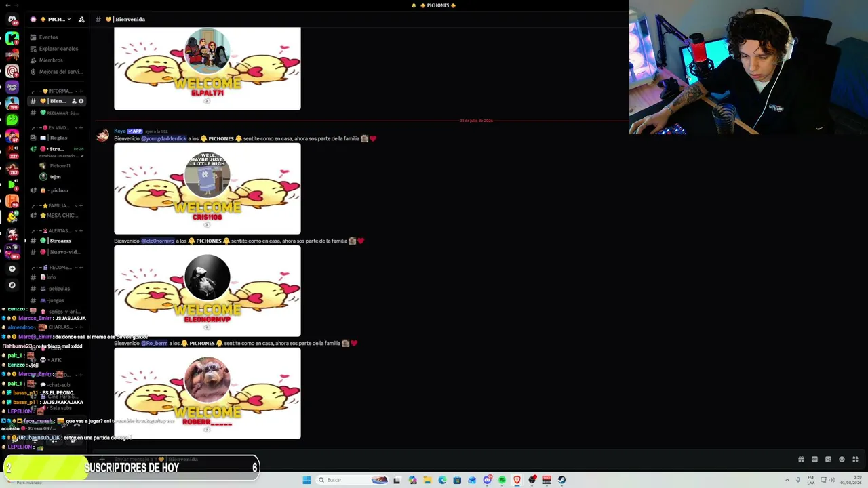
Task: Join the locked pichon voice channel
Action: [x=57, y=190]
